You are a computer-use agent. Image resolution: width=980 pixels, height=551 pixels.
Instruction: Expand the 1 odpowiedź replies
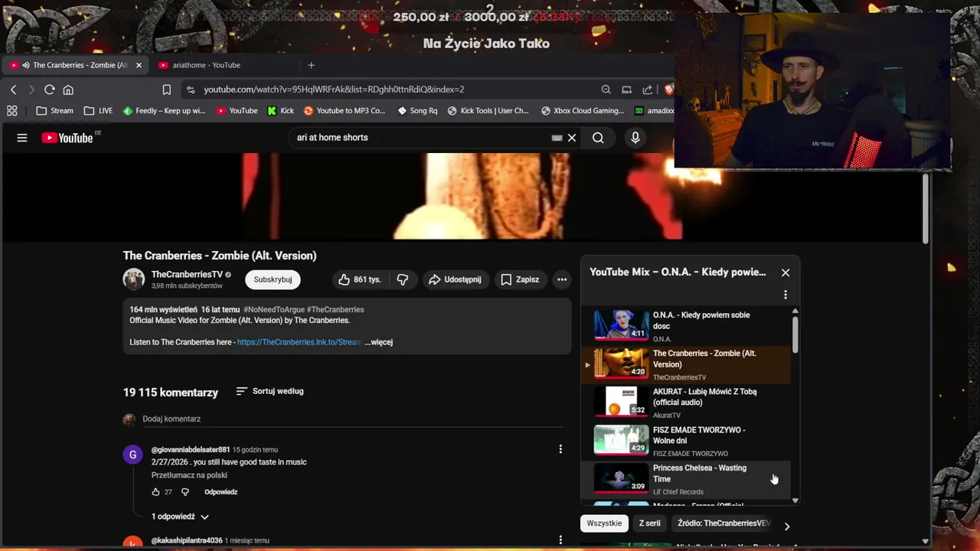[180, 517]
